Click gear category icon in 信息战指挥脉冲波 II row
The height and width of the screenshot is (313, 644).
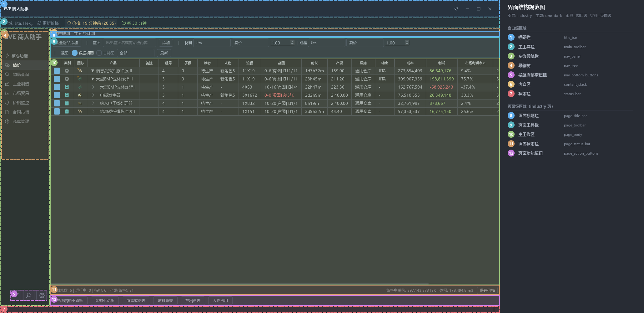67,71
